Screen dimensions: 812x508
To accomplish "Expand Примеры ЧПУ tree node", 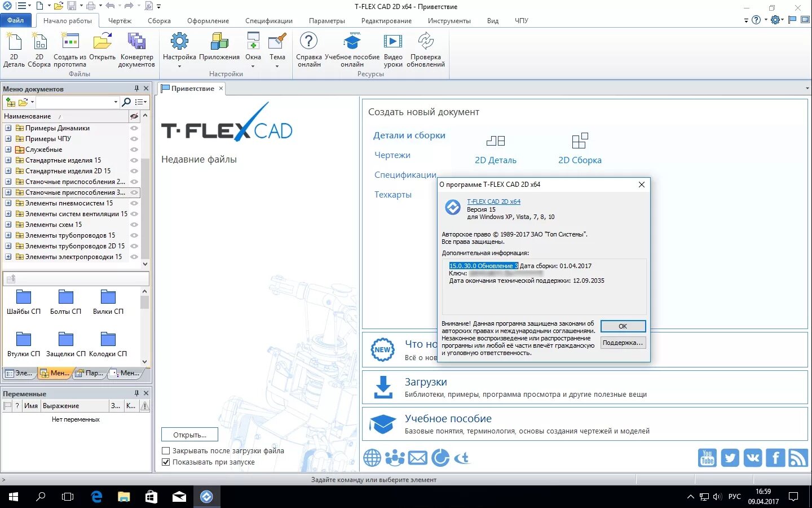I will (x=8, y=139).
